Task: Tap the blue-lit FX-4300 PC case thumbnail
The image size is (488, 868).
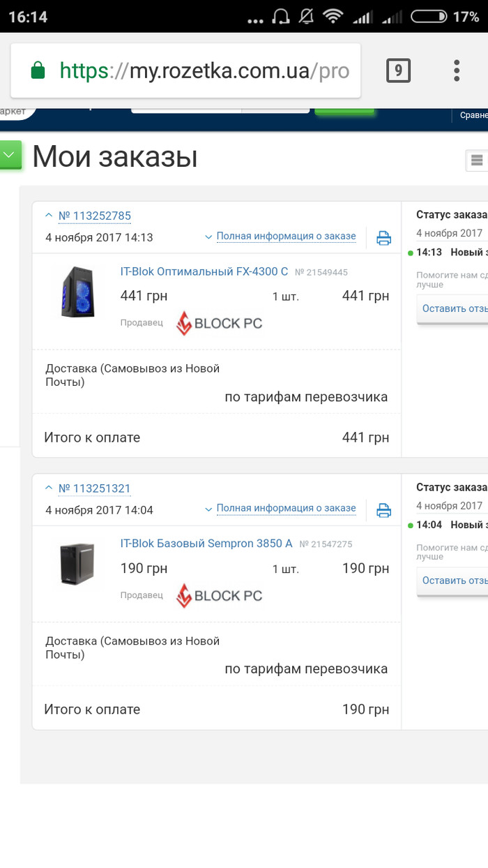Action: click(77, 291)
